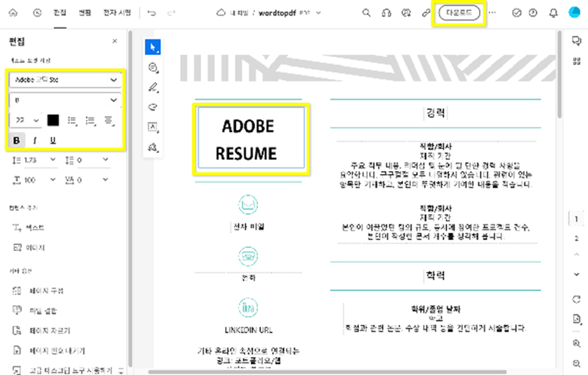Copy share link with chain icon

tap(426, 13)
